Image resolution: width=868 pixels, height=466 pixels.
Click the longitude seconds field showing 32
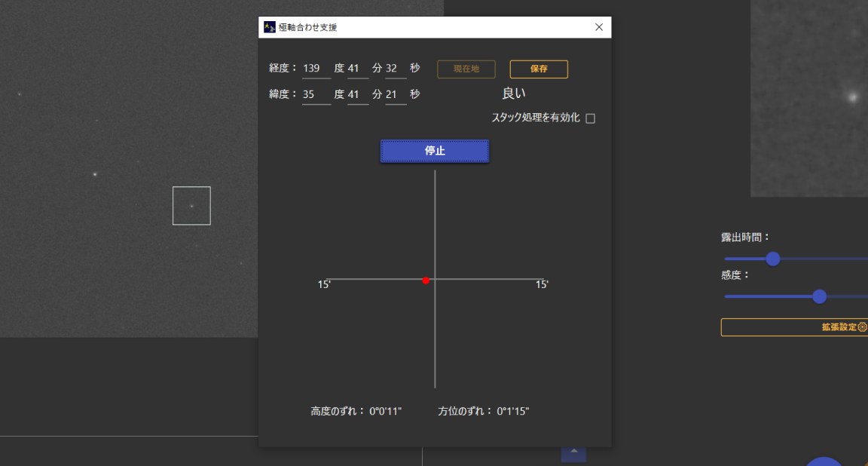pyautogui.click(x=396, y=69)
